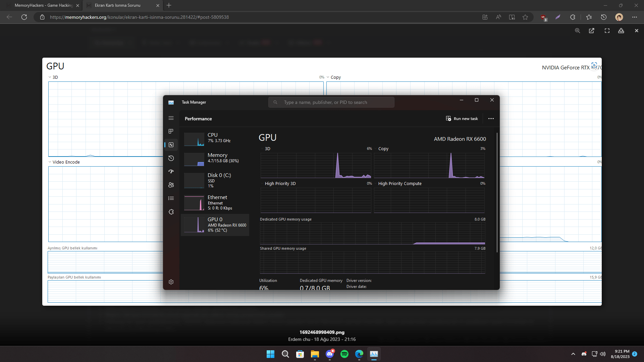Open the Copy graph selector dropdown in Task Manager
Screen dimensions: 644x362
381,148
